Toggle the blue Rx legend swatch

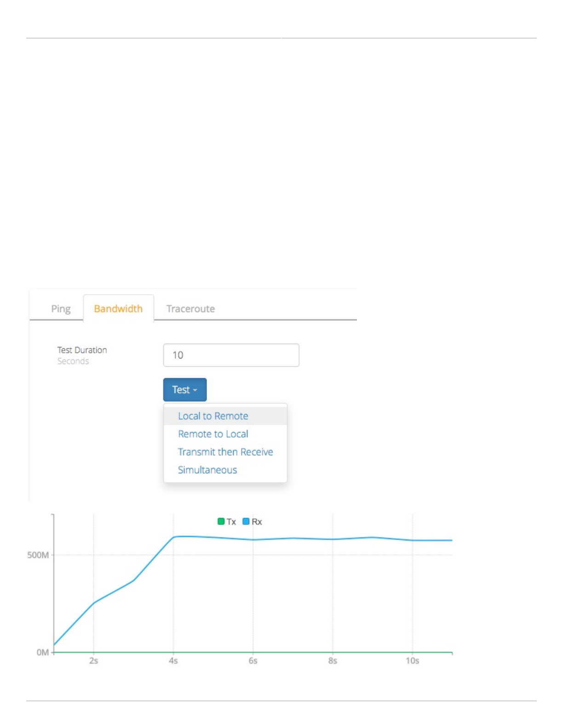[x=246, y=521]
